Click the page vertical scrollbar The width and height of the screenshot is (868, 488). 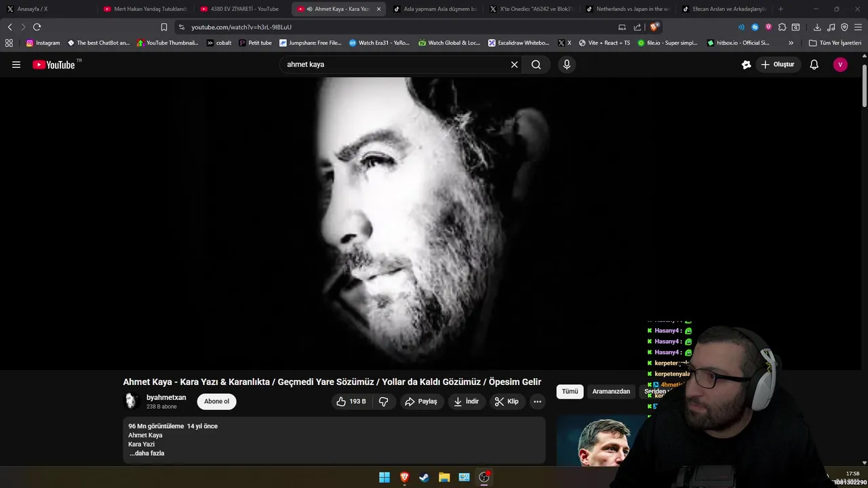click(864, 85)
